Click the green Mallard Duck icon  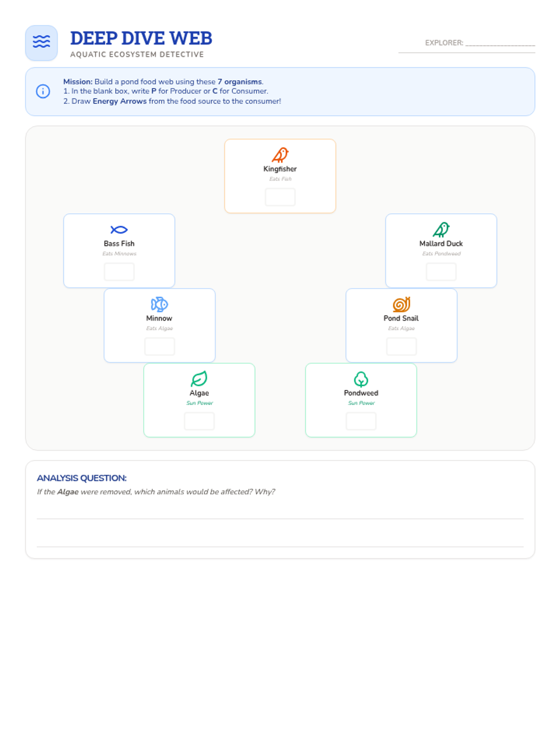click(x=441, y=229)
